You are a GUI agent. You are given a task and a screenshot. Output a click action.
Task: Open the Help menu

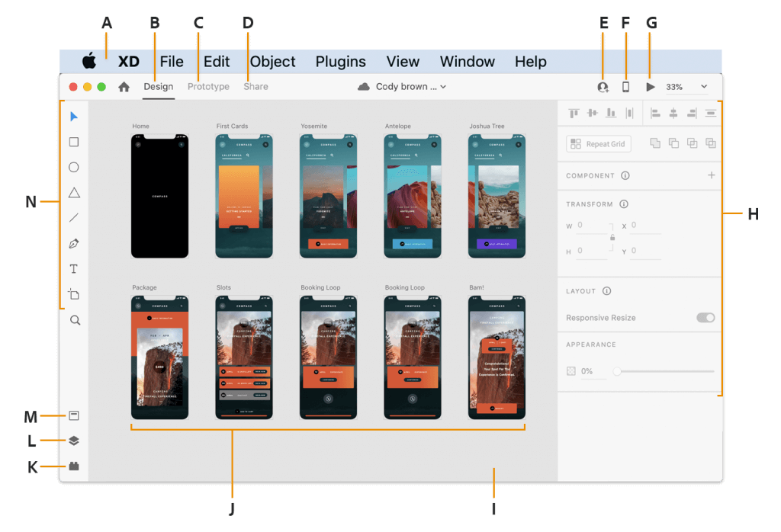click(x=531, y=62)
